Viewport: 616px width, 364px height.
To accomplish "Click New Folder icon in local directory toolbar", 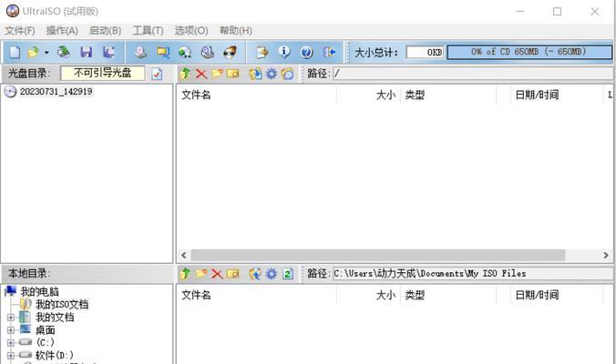I will click(x=201, y=273).
